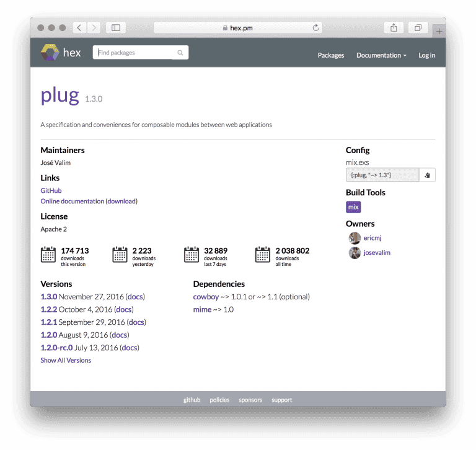Copy mix.exs config to clipboard

[427, 175]
